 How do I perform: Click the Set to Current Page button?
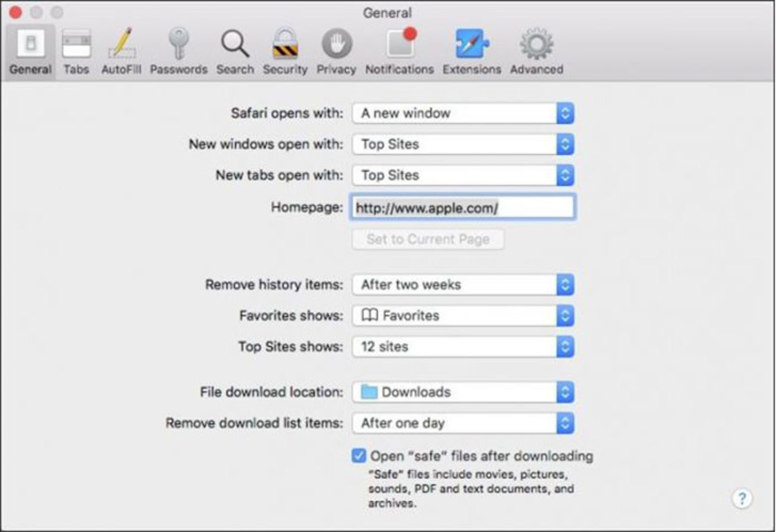coord(428,239)
